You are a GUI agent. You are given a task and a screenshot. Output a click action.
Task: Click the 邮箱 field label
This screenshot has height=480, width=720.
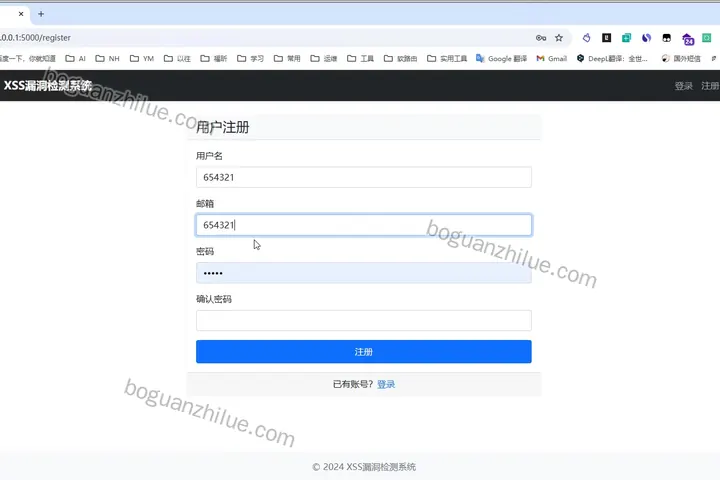pos(205,203)
